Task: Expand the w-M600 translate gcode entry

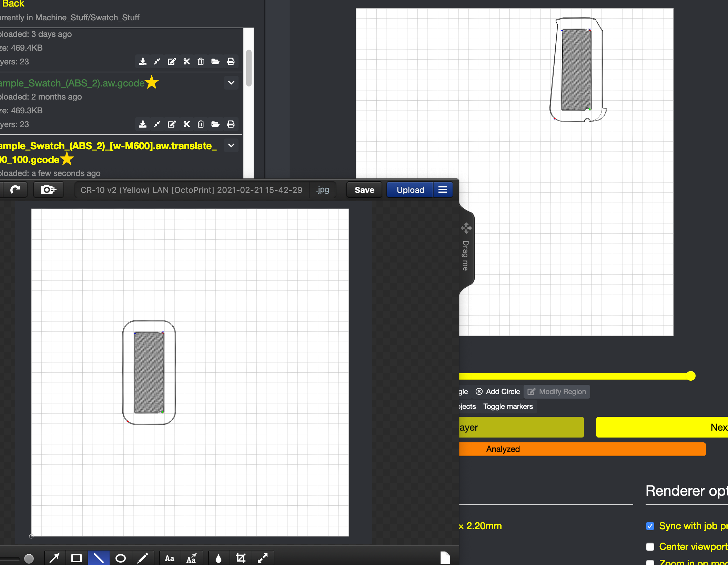Action: click(231, 145)
